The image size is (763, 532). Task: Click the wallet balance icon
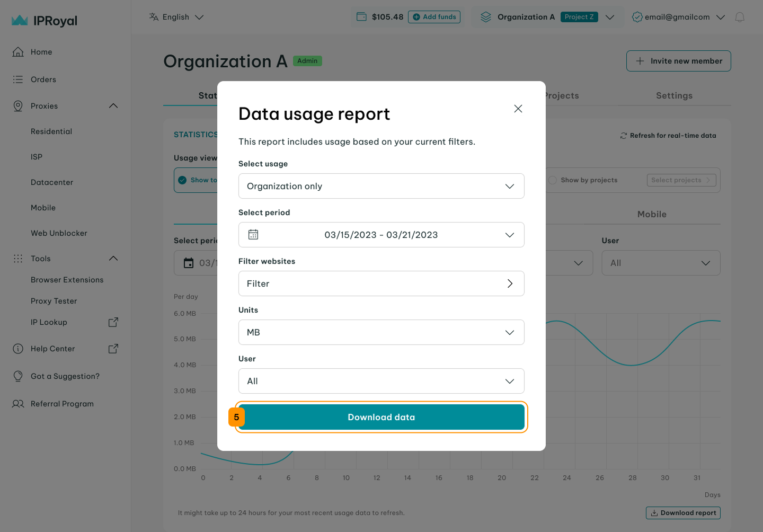pos(361,17)
